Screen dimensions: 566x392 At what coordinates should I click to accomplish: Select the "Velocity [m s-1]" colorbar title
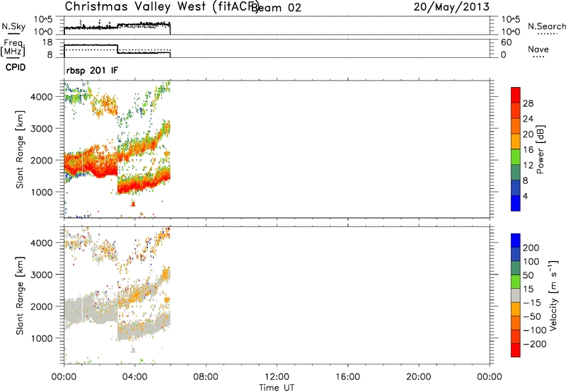pyautogui.click(x=553, y=295)
